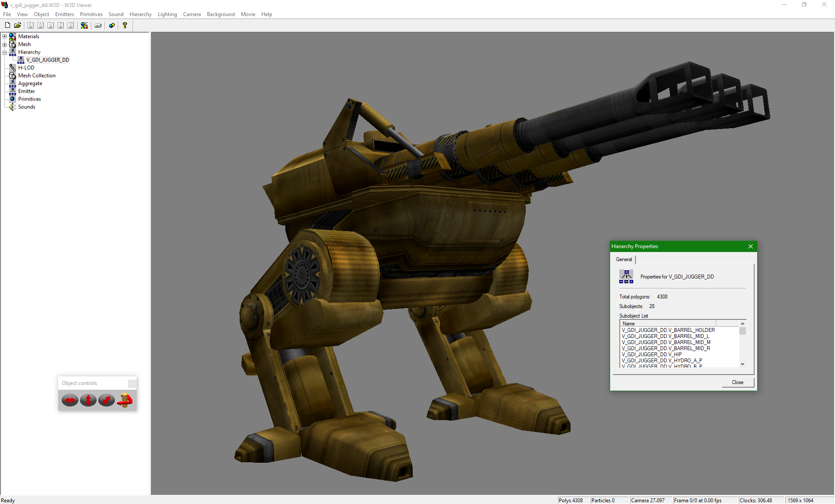Select V_BARREL_MID_R in the subobject list
Viewport: 835px width, 504px height.
click(x=666, y=348)
